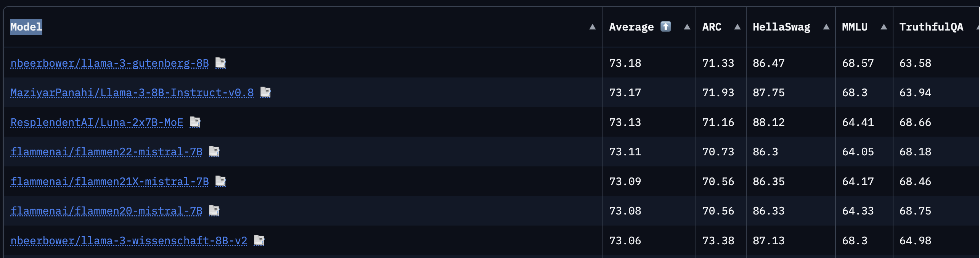
Task: Click the highlighted Model column header text
Action: tap(26, 27)
